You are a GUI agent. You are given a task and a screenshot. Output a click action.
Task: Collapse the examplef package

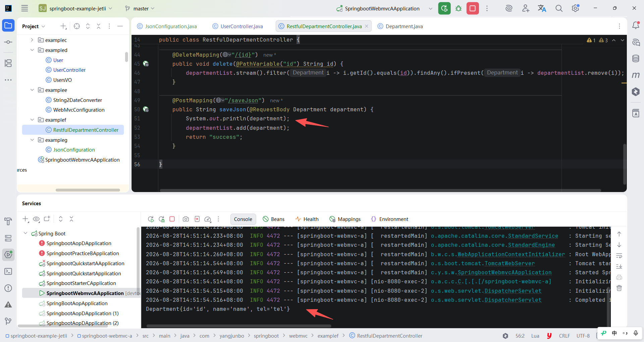click(x=32, y=120)
